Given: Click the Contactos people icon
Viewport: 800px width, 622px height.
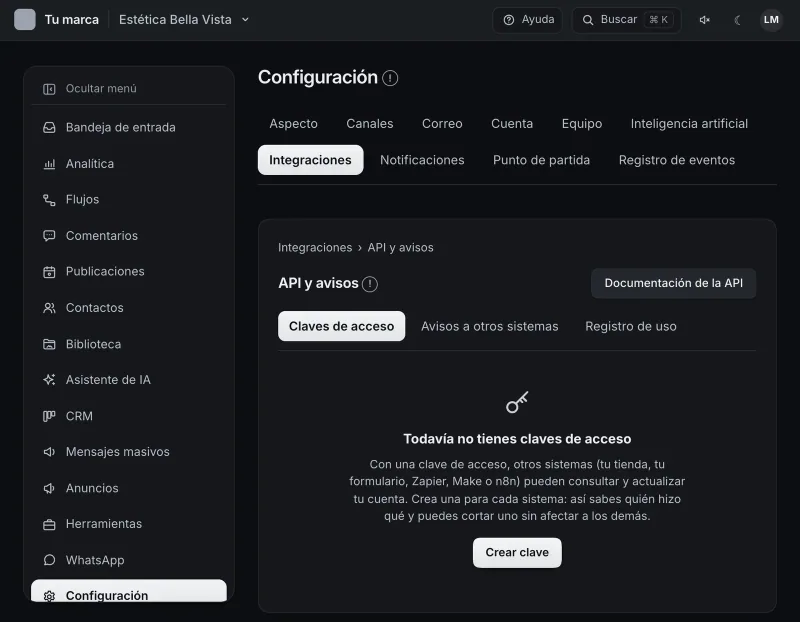Looking at the screenshot, I should (x=49, y=308).
